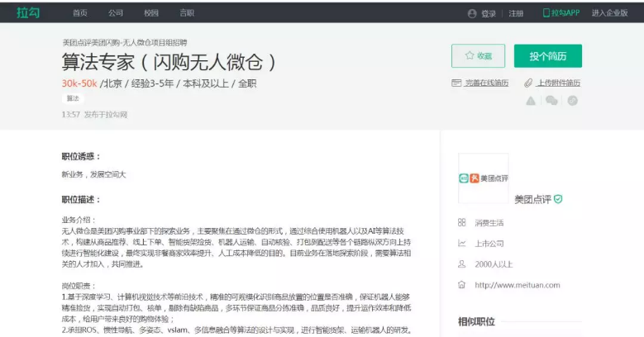Click the Weibo share icon
Viewport: 644px width, 337px height.
[572, 101]
